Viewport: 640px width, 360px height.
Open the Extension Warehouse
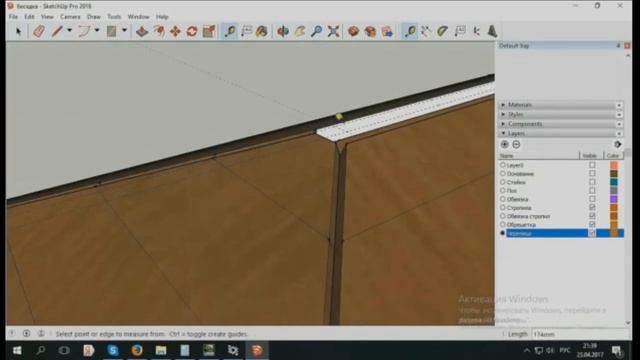(x=370, y=31)
